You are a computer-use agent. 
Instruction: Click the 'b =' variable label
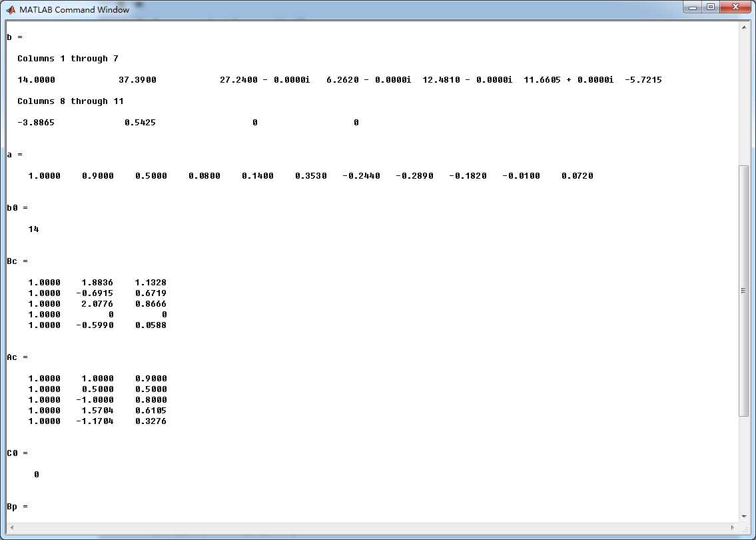[x=15, y=37]
